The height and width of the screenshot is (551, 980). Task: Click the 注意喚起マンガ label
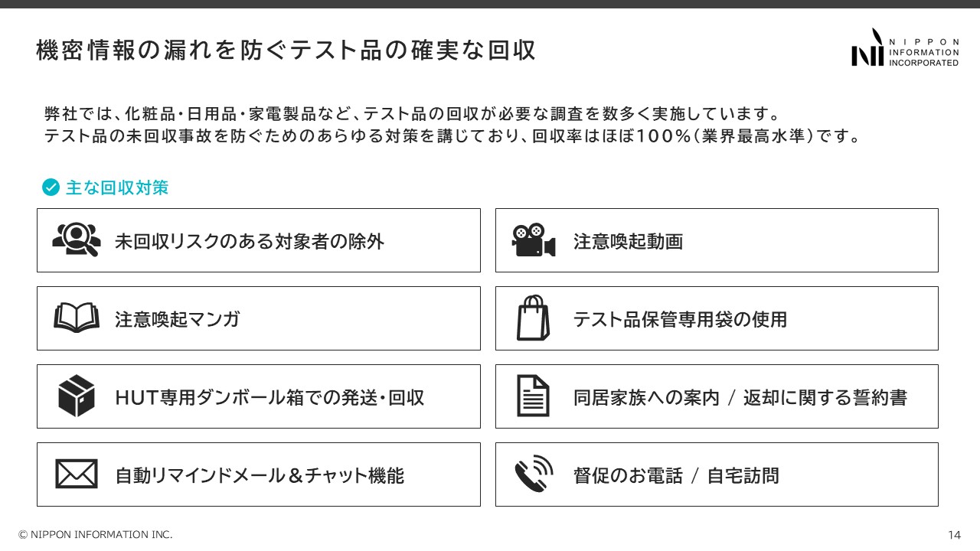pos(177,319)
